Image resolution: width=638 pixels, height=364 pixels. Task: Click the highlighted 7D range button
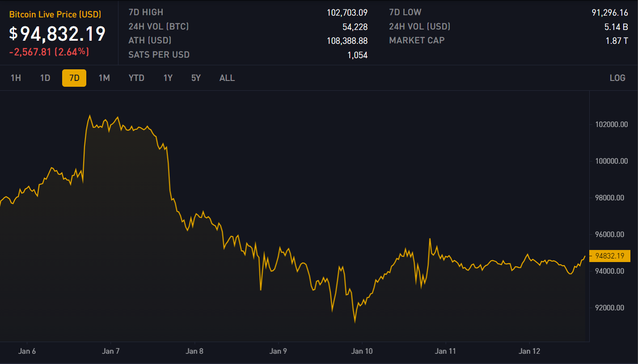coord(74,78)
